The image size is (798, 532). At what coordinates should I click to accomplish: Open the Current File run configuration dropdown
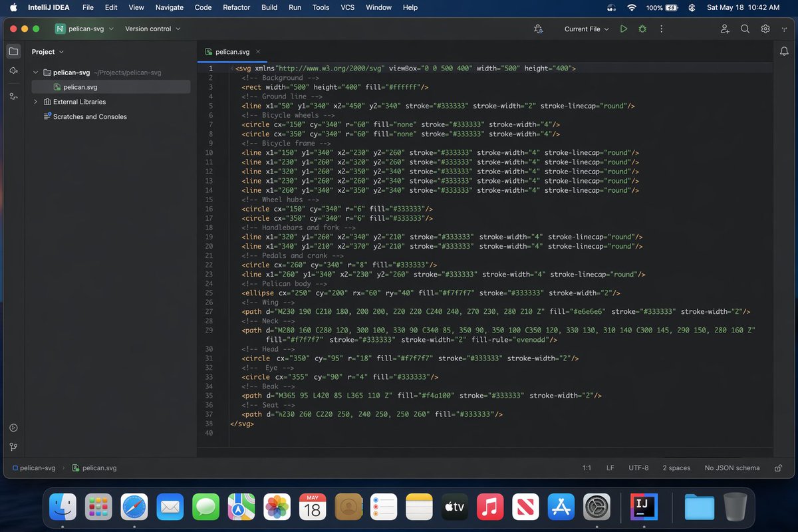click(587, 29)
